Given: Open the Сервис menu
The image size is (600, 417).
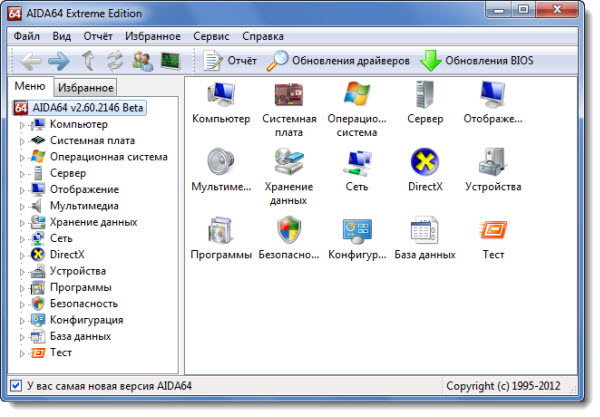Looking at the screenshot, I should pos(210,36).
